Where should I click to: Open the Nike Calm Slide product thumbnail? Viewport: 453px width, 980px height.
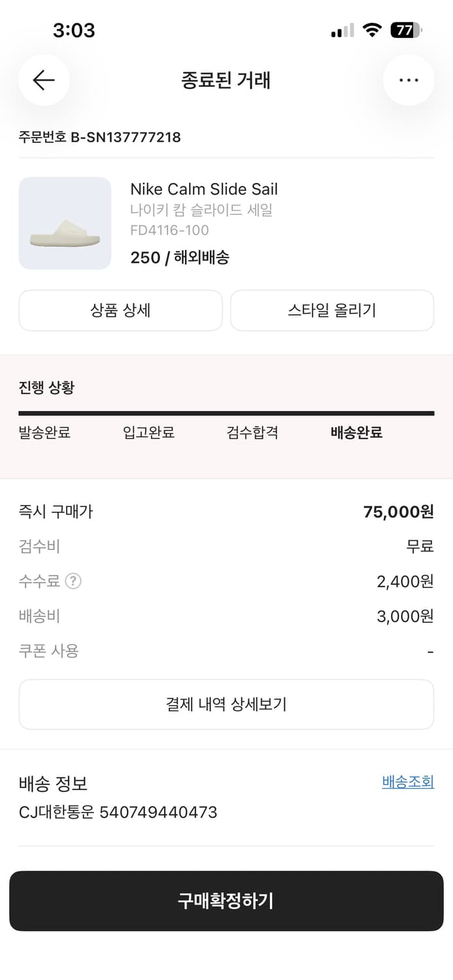pos(65,223)
